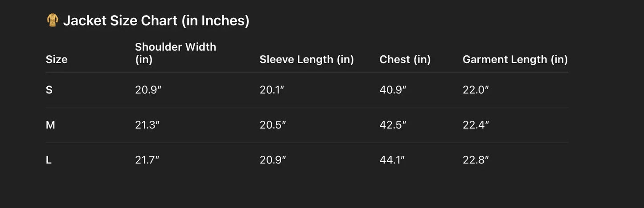Select the garment length value 22.0″
644x208 pixels.
click(x=476, y=90)
